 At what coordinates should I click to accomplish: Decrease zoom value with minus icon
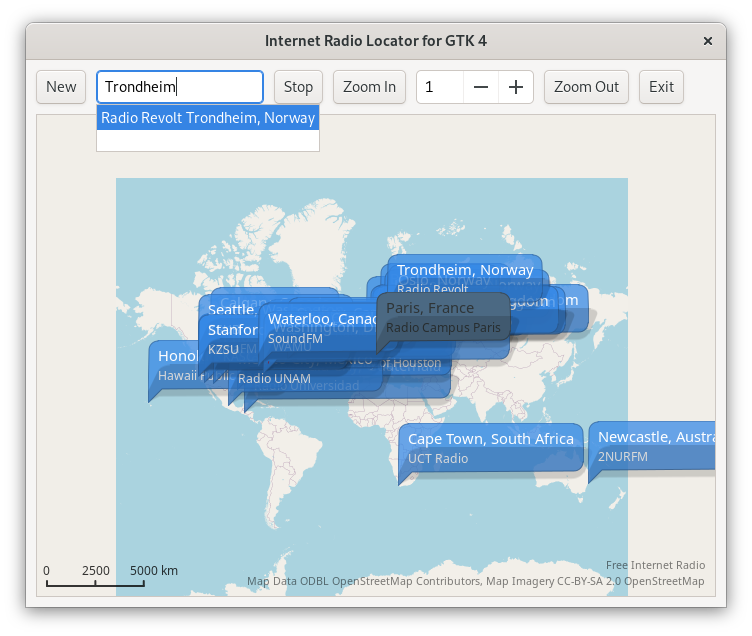pos(481,87)
